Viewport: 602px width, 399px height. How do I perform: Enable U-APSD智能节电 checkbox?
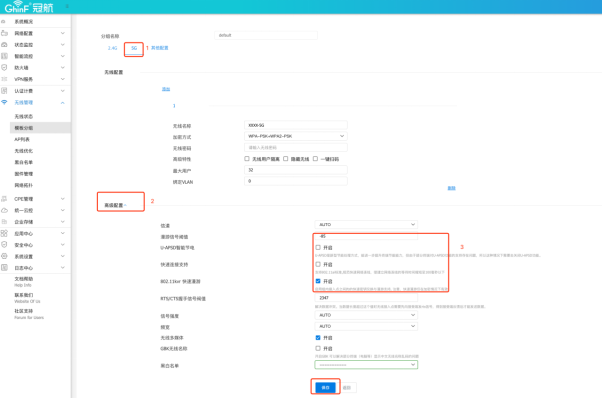[x=318, y=247]
